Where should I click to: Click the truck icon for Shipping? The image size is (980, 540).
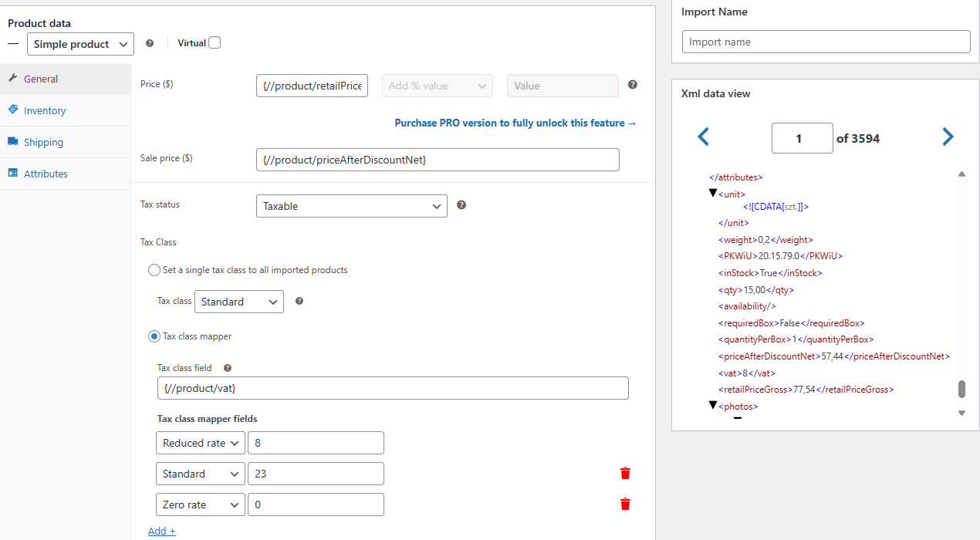[13, 141]
